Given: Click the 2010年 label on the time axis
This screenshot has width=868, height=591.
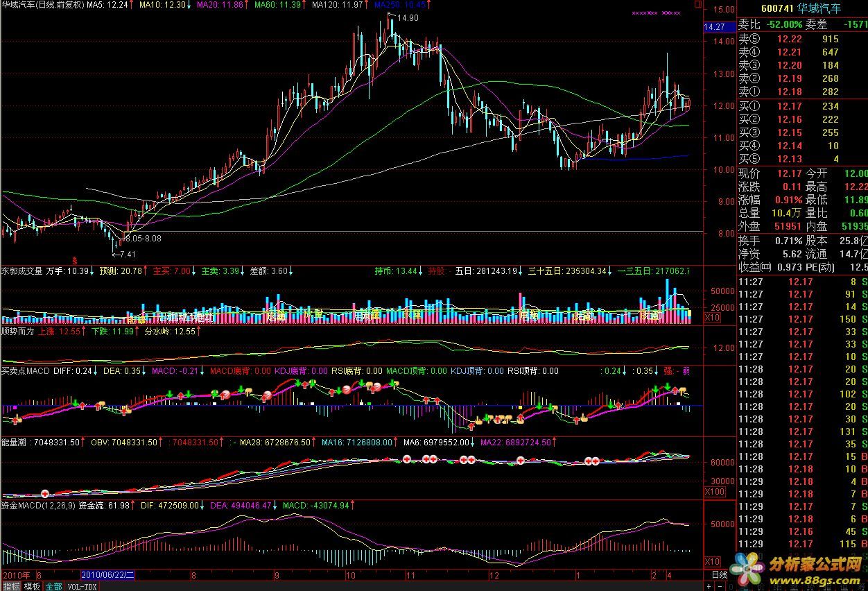Looking at the screenshot, I should 15,575.
